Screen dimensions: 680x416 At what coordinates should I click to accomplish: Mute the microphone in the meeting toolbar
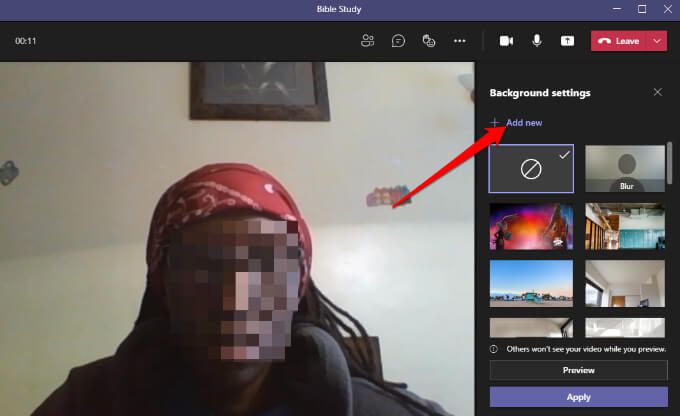click(x=537, y=41)
